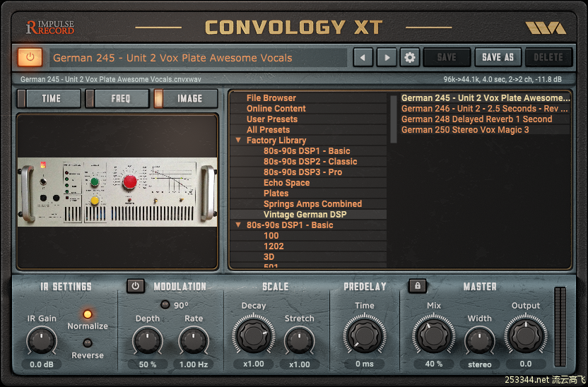Click the 1.00 Hz Rate value
Viewport: 588px width, 387px height.
[194, 364]
